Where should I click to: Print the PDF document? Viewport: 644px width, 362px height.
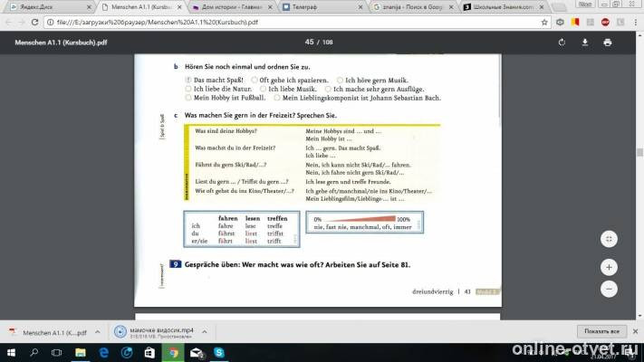click(x=608, y=43)
